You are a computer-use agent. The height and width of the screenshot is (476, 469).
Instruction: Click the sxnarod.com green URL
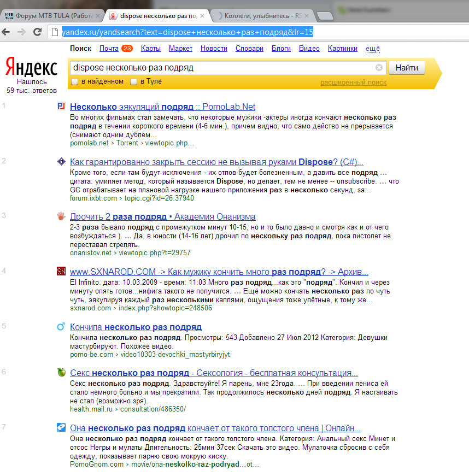[141, 308]
